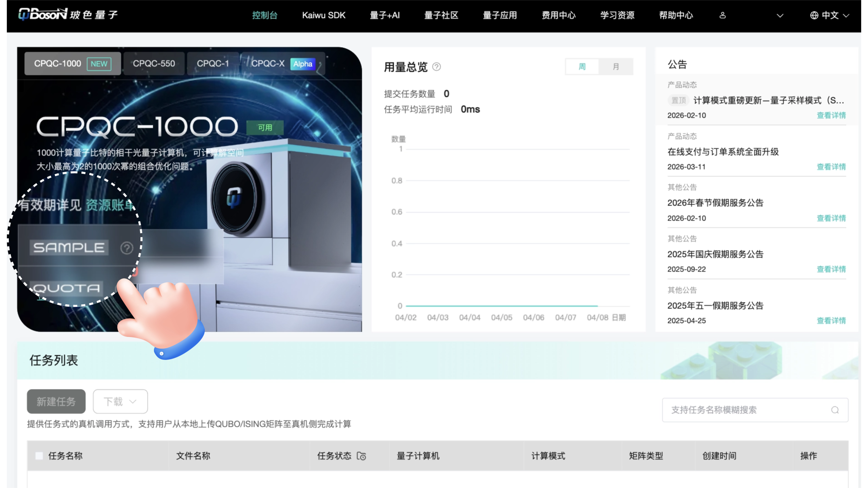Click the user account profile icon
868x488 pixels.
(723, 15)
